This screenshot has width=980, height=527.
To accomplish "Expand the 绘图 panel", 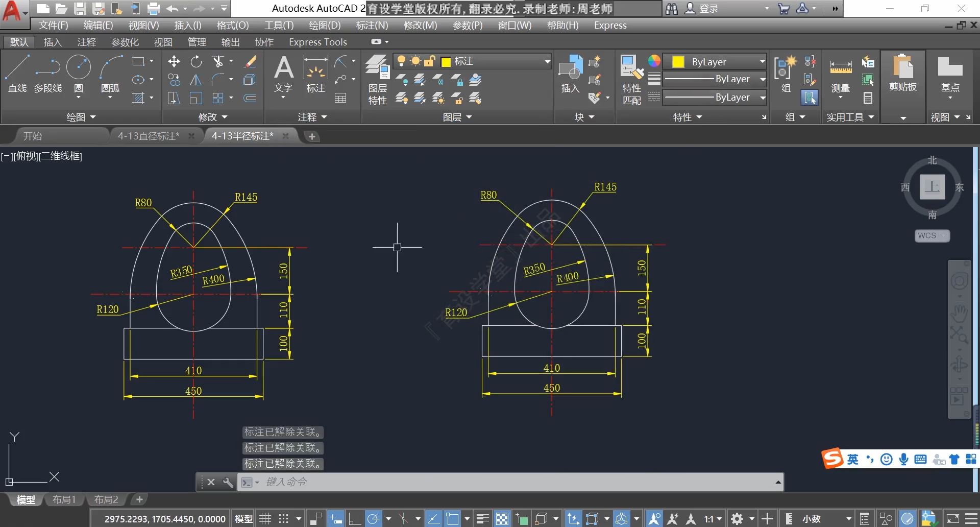I will point(81,117).
